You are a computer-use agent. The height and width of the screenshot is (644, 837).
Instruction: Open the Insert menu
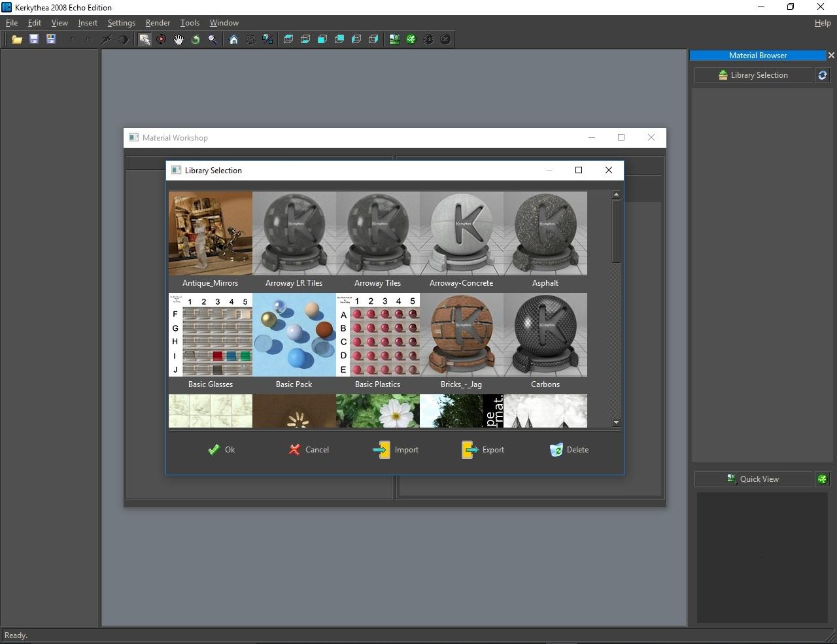(x=88, y=23)
